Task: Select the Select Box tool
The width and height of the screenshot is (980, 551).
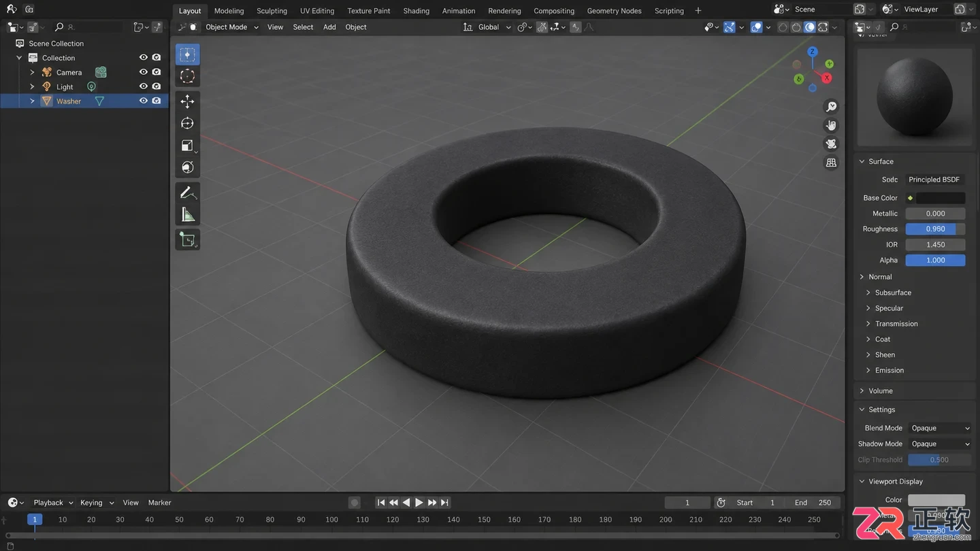Action: 187,54
